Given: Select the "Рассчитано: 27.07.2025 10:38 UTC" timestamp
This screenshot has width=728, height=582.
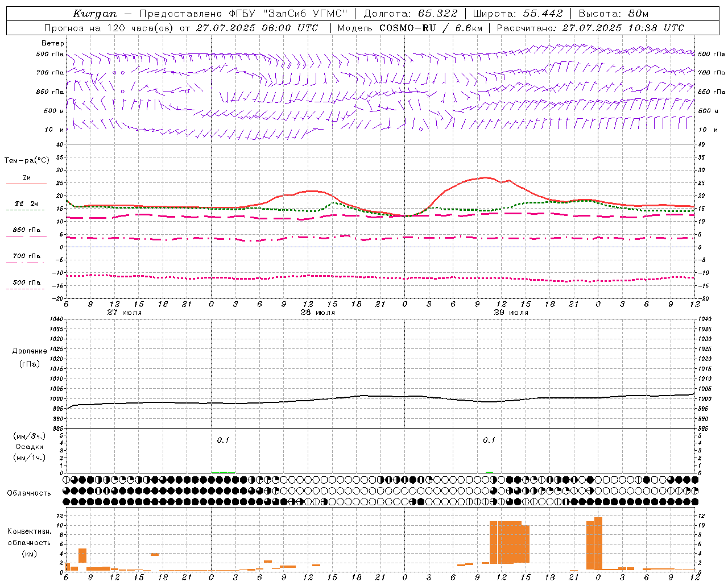Looking at the screenshot, I should click(x=590, y=28).
